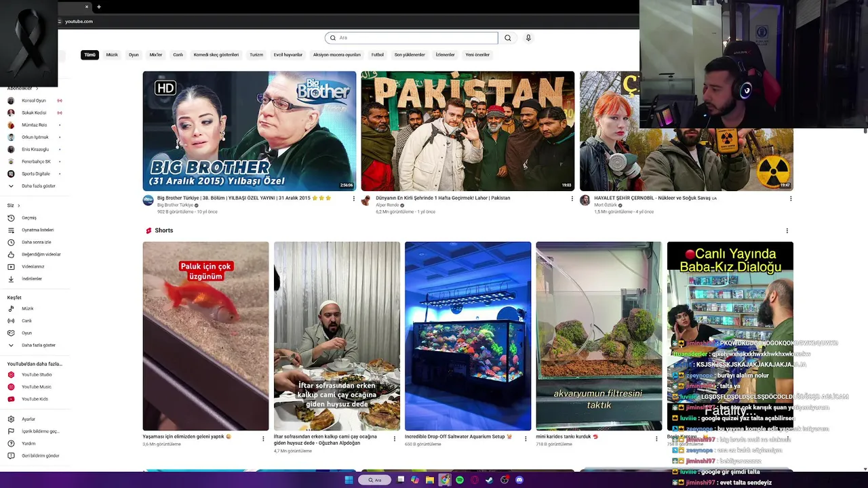Open Geçmiş history from the sidebar
This screenshot has height=488, width=868.
pos(28,218)
